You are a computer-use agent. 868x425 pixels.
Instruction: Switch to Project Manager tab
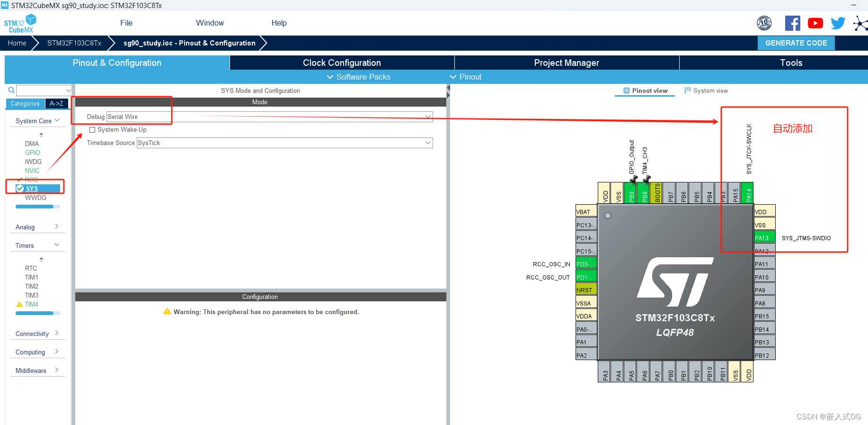point(567,63)
